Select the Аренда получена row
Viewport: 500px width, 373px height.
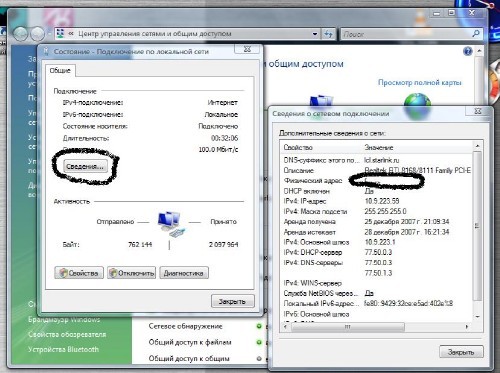tap(377, 222)
